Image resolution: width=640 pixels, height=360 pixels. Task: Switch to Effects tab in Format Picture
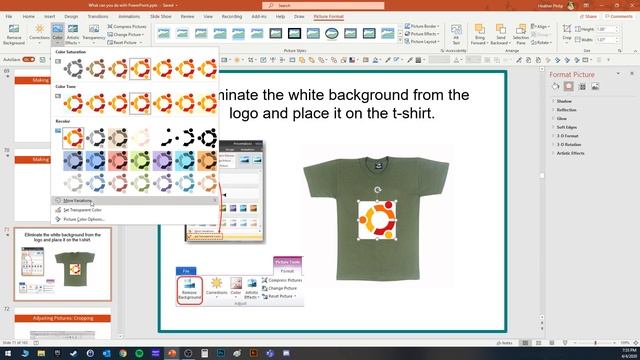tap(569, 86)
